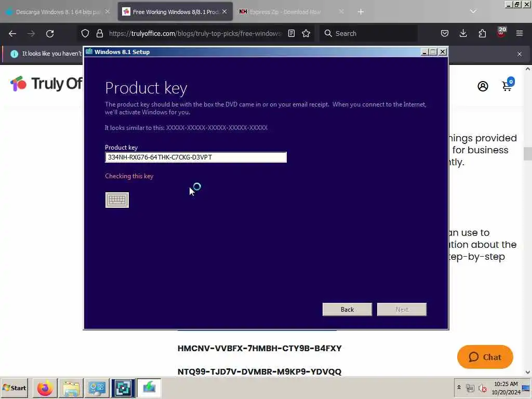Dismiss the notification bar with its X
Screen dimensions: 532x399
pos(520,54)
